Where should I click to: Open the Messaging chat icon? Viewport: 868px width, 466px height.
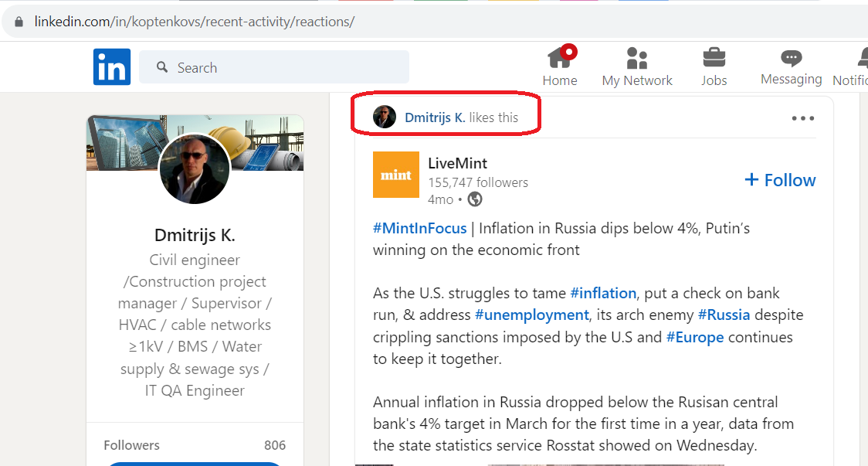tap(791, 58)
